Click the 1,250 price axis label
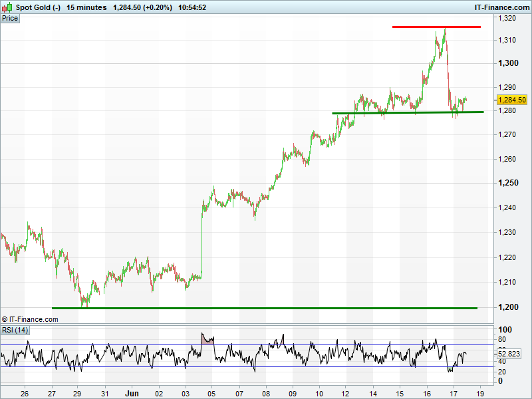 coord(508,183)
